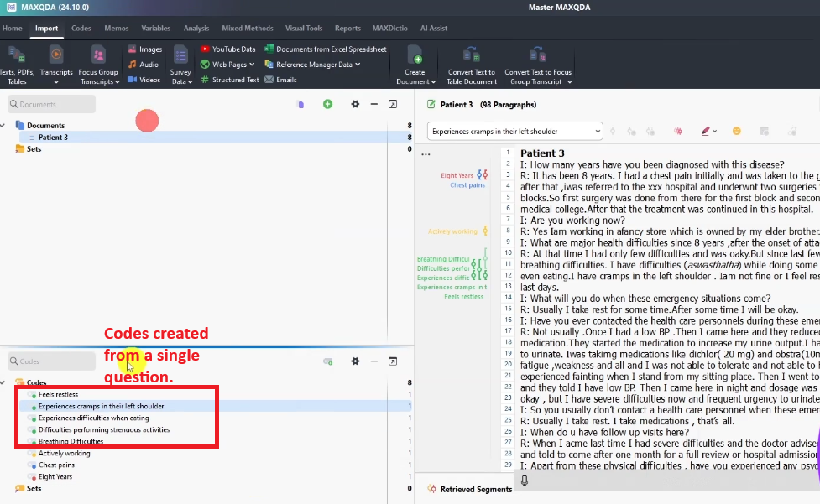Screen dimensions: 820x504
Task: Open the highlighter color dropdown arrow
Action: [x=714, y=132]
